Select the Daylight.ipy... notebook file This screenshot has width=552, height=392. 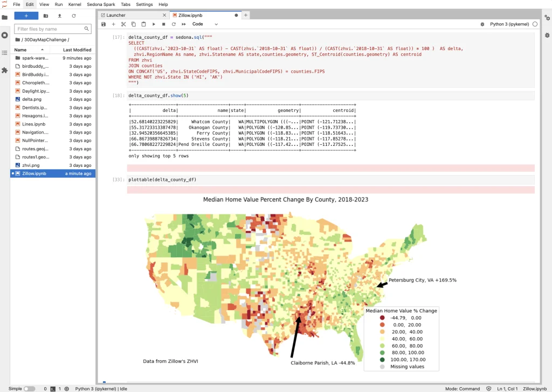click(x=53, y=91)
